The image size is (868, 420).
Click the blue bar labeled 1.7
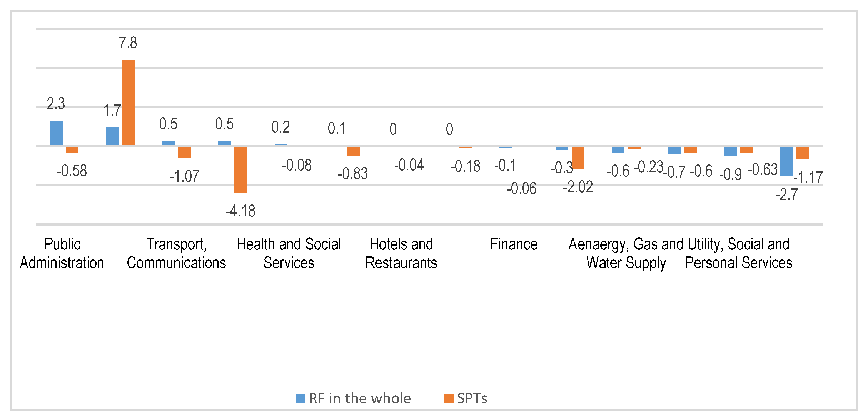tap(112, 136)
